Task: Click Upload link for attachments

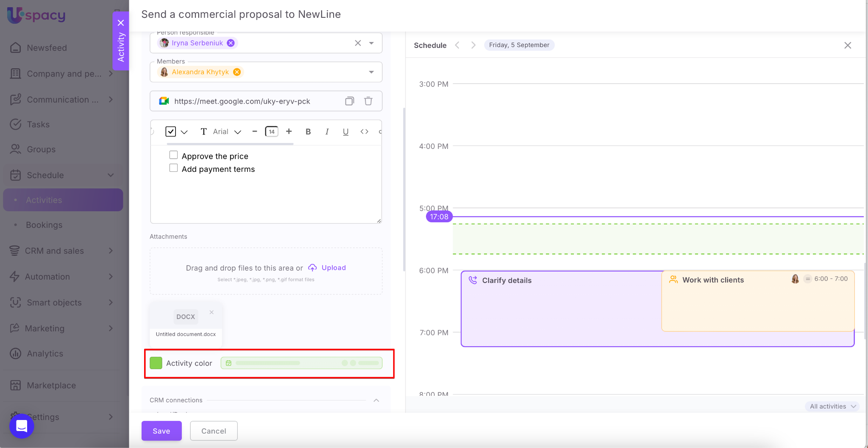Action: [x=333, y=268]
